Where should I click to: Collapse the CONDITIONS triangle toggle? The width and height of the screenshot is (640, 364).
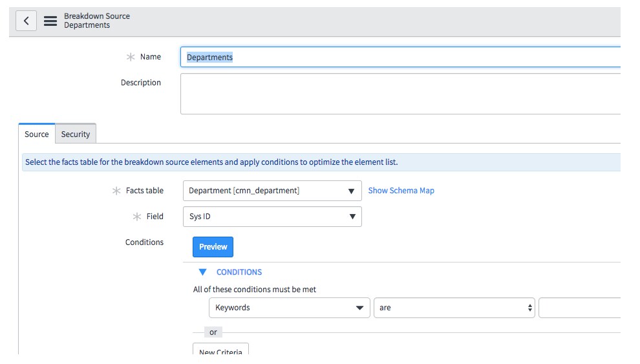[202, 272]
